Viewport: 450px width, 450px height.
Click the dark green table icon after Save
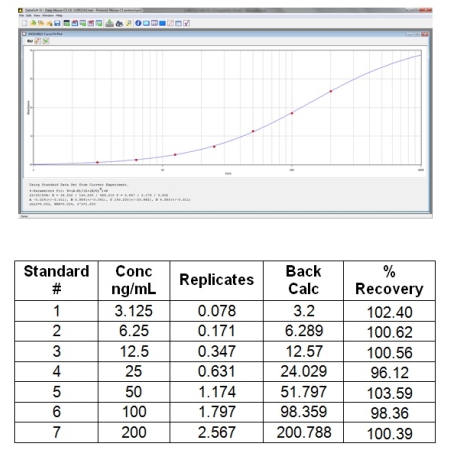pyautogui.click(x=67, y=23)
